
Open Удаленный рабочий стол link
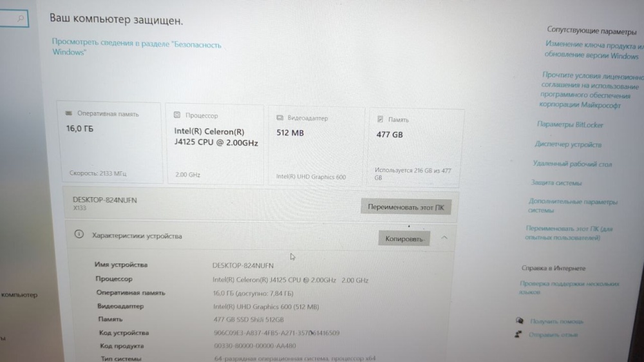[572, 164]
